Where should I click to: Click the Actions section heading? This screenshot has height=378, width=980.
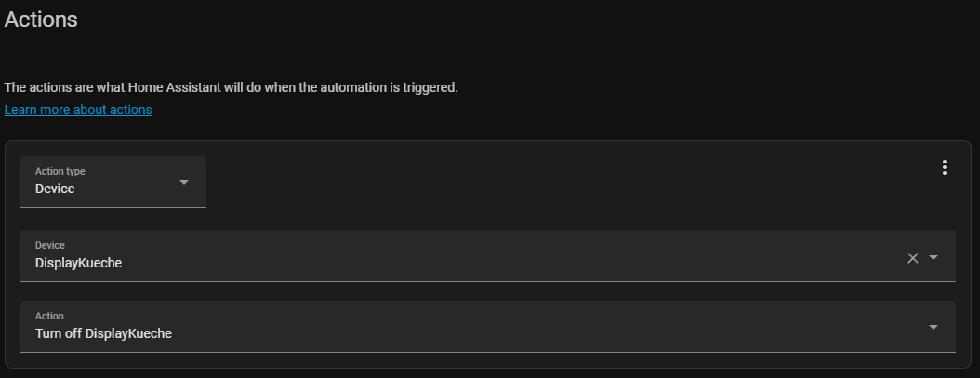tap(41, 20)
